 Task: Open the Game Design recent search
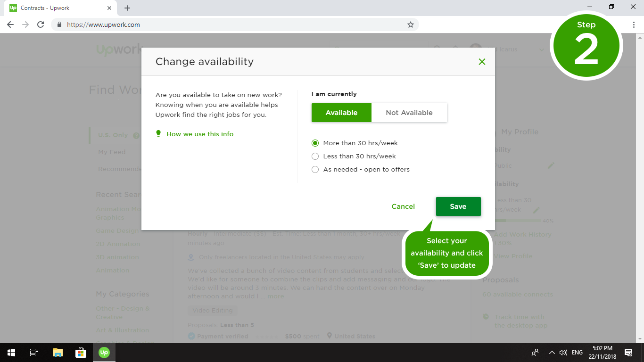117,231
